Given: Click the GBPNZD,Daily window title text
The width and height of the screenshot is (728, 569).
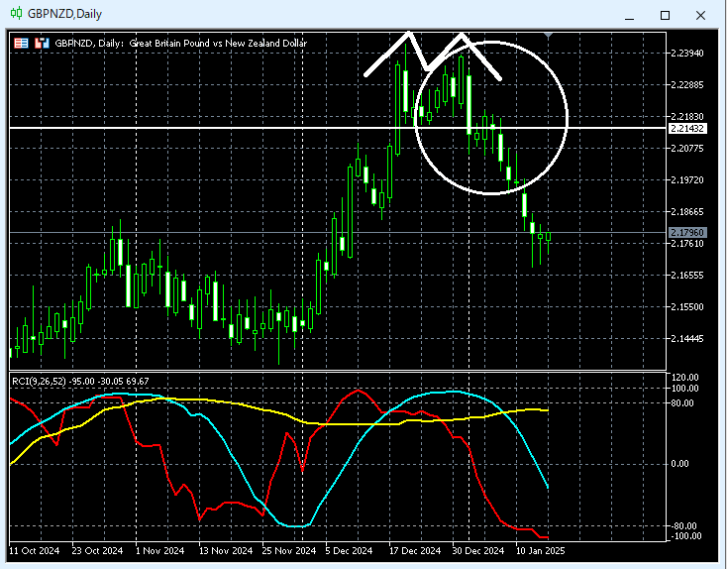Looking at the screenshot, I should 64,14.
